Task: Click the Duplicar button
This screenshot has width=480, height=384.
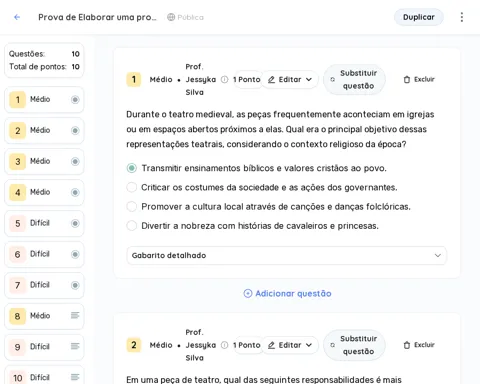Action: [419, 17]
